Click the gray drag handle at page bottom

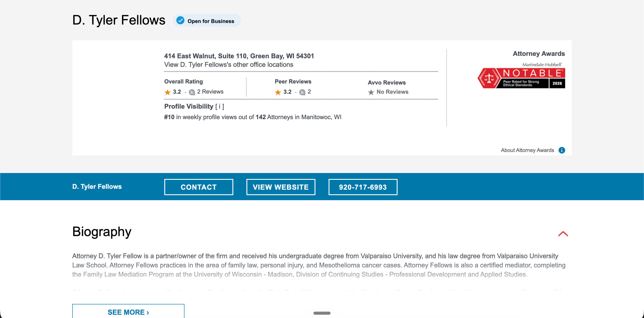tap(322, 313)
